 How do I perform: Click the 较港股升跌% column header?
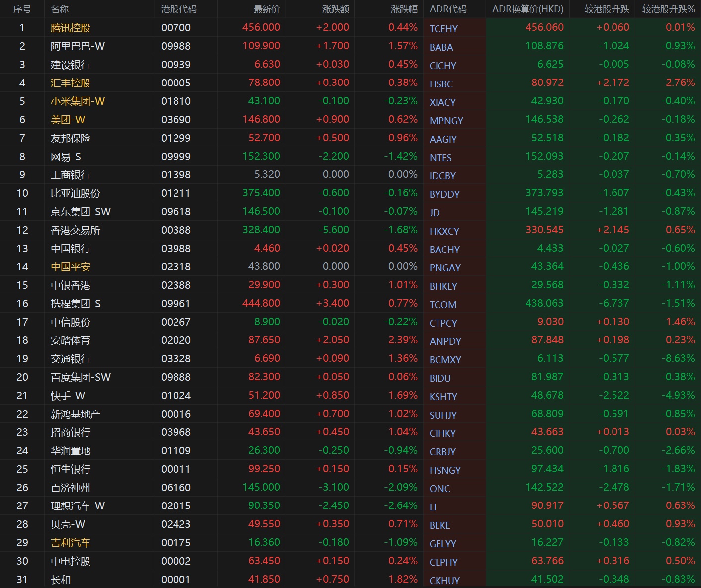[x=668, y=9]
